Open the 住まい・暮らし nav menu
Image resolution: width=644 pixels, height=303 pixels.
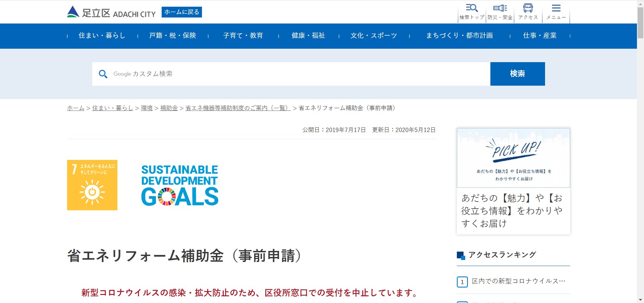point(102,36)
